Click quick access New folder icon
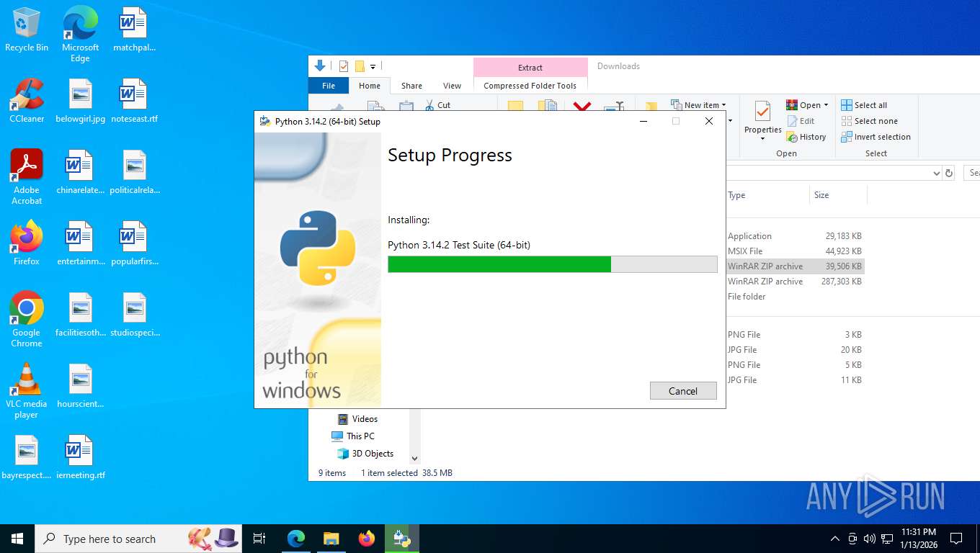The width and height of the screenshot is (980, 553). (x=360, y=66)
